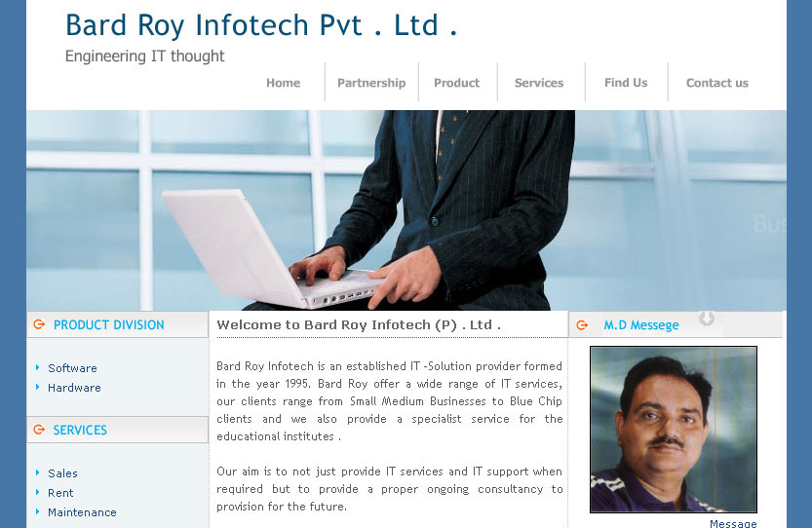This screenshot has height=528, width=812.
Task: Click the M.D portrait photo thumbnail
Action: tap(674, 430)
